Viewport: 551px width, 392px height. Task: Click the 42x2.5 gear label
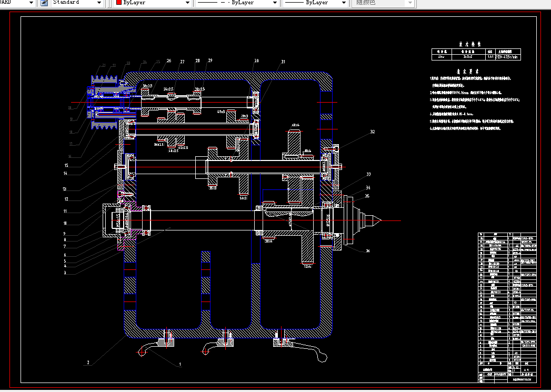pyautogui.click(x=183, y=148)
